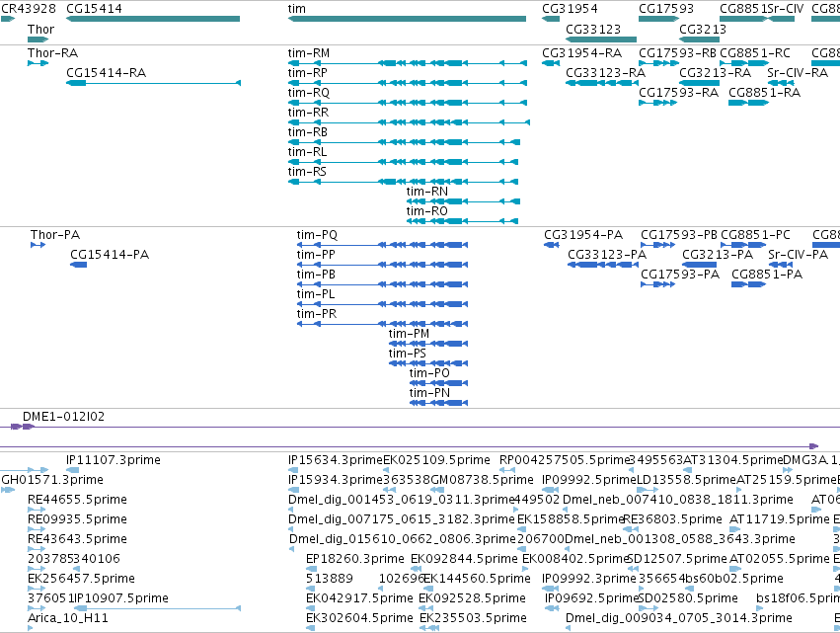Select the CG17593-PA protein label
The width and height of the screenshot is (840, 633).
(680, 275)
